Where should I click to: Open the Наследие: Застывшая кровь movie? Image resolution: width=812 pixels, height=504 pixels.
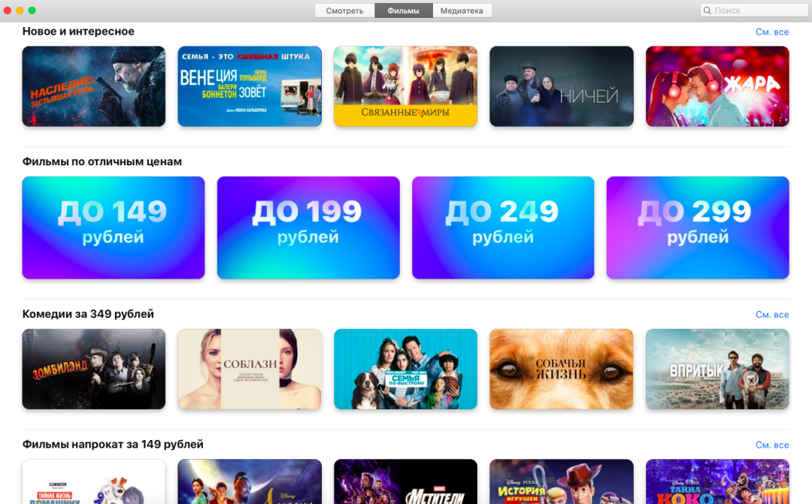point(94,86)
